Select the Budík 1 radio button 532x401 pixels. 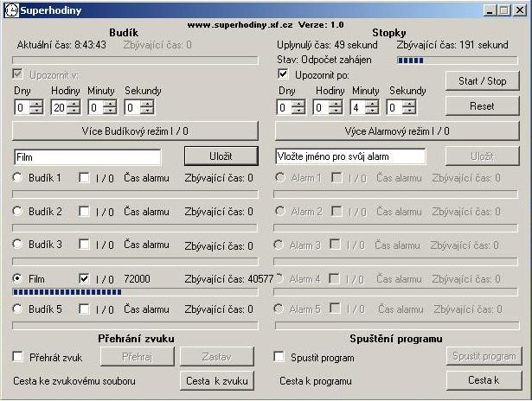pos(17,177)
